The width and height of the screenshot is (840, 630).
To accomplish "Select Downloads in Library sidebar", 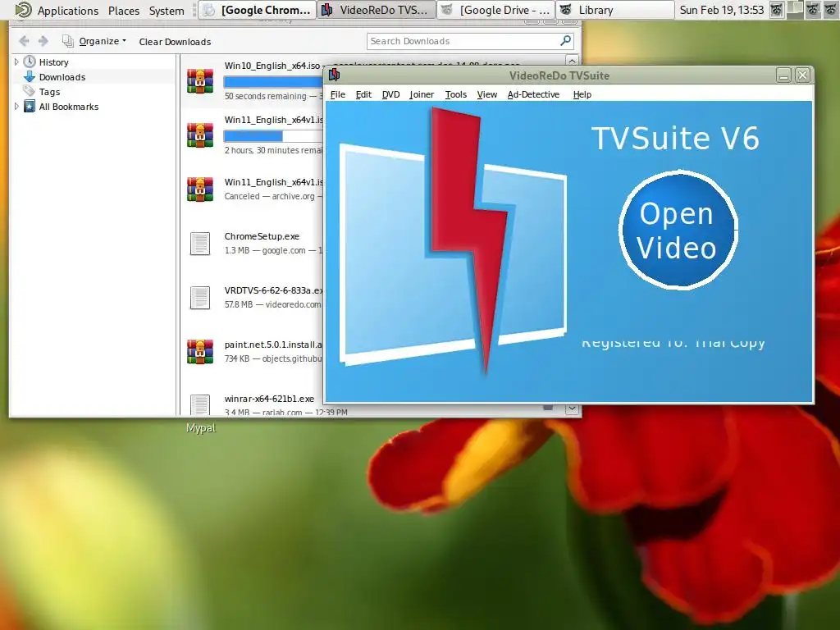I will tap(62, 77).
